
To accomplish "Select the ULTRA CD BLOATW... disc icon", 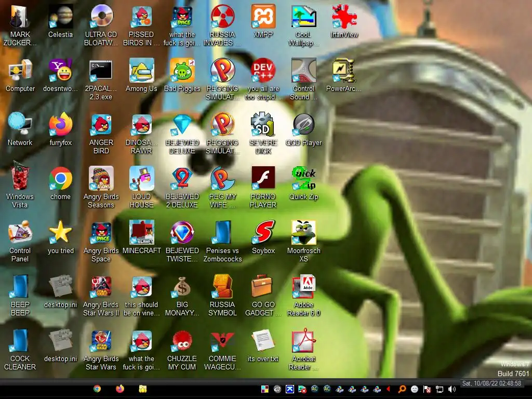I will [x=101, y=25].
